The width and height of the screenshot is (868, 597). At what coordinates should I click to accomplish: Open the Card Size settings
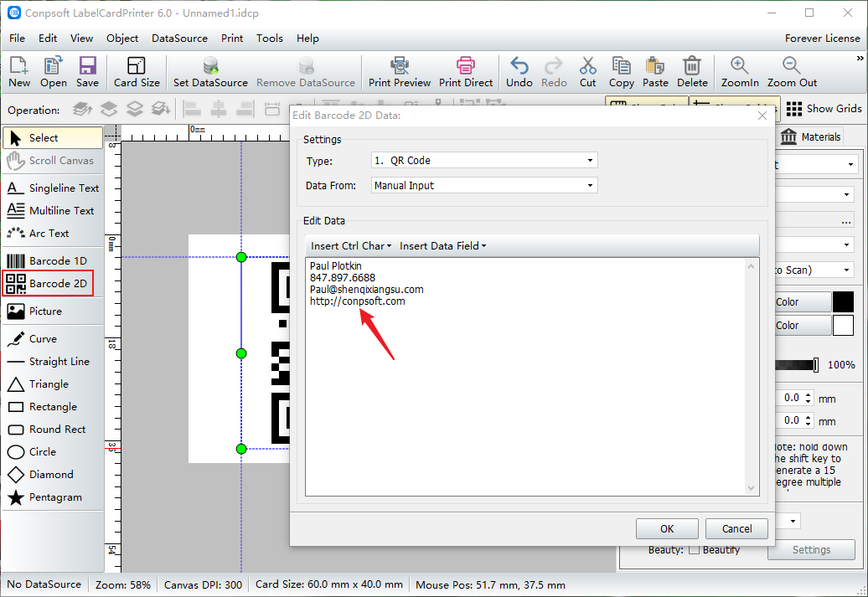pos(137,72)
